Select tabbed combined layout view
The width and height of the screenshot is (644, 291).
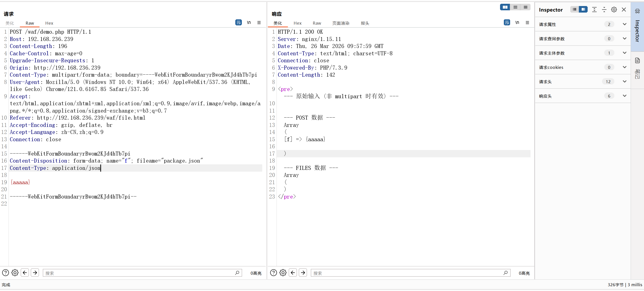pyautogui.click(x=525, y=7)
